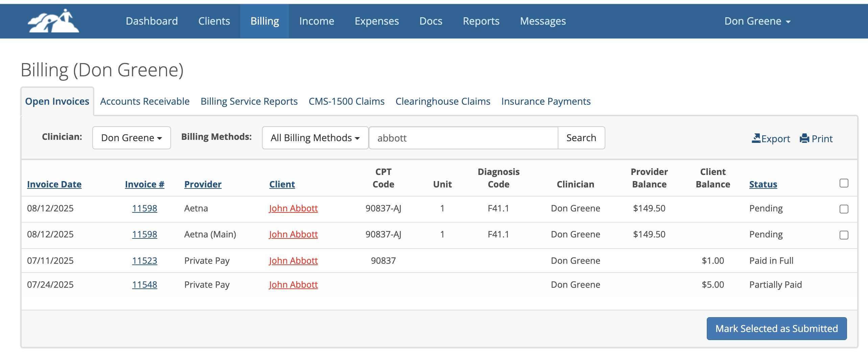
Task: Switch to the Accounts Receivable tab
Action: (145, 101)
